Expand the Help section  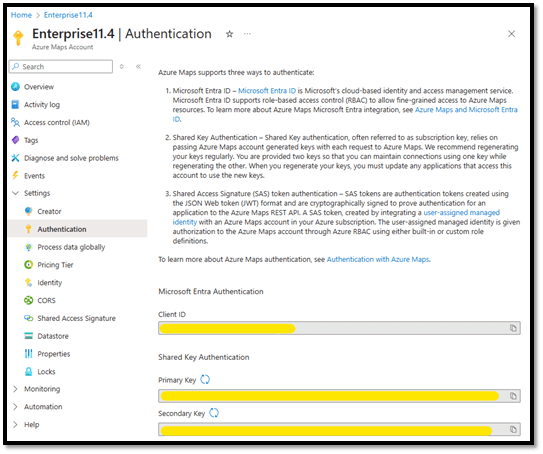(15, 425)
